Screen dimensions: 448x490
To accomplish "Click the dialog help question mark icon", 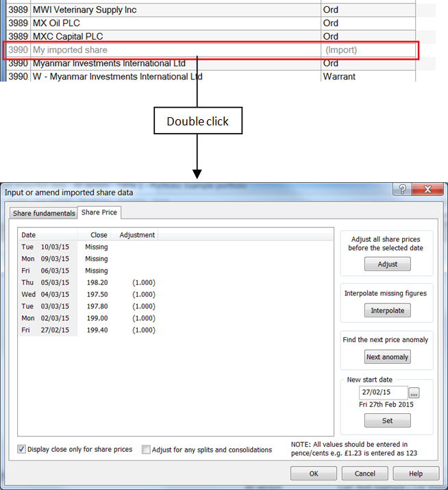I will click(401, 190).
